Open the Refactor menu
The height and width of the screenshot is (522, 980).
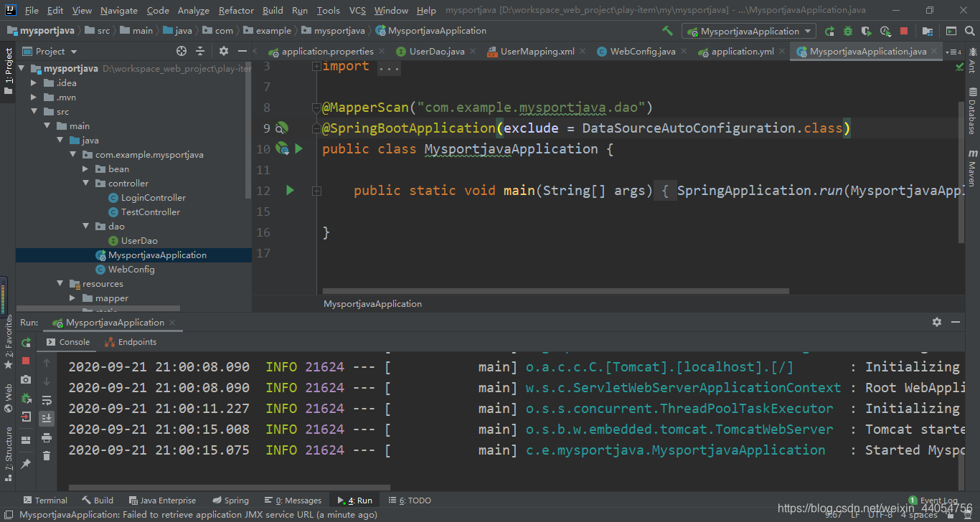coord(236,11)
